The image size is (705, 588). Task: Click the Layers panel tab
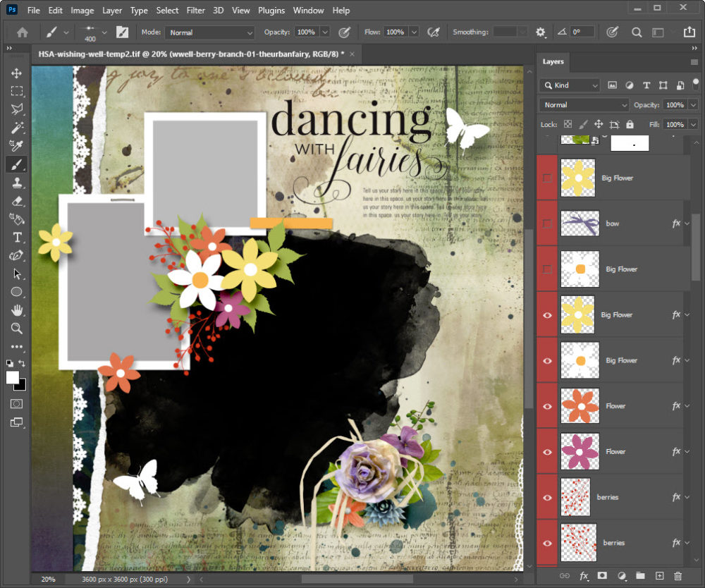pyautogui.click(x=553, y=61)
